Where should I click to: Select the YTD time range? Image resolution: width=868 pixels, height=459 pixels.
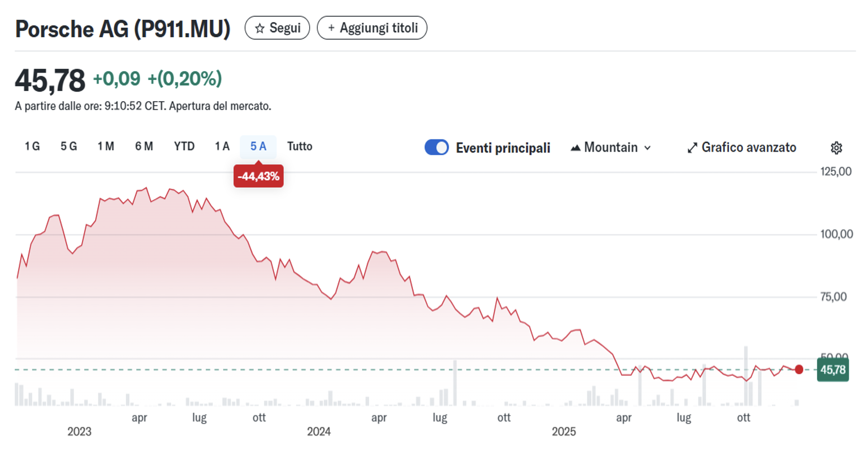[184, 146]
